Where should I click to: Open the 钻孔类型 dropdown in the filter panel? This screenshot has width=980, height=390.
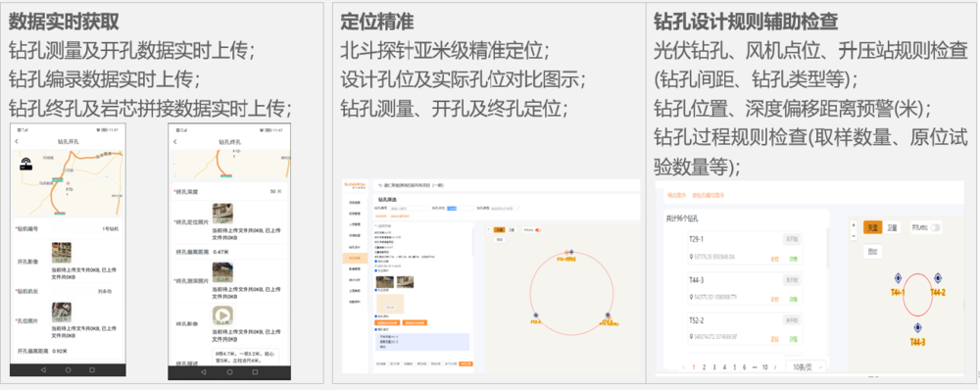(505, 208)
